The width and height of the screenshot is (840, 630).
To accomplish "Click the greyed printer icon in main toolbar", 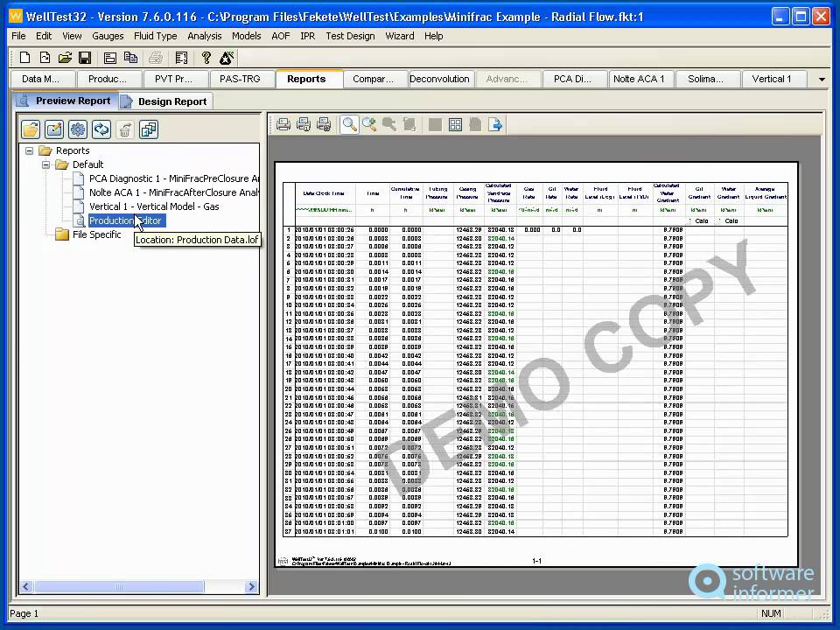I will coord(156,58).
